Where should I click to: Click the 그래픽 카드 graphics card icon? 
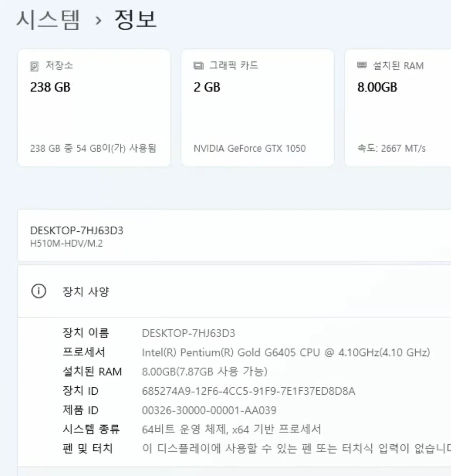[198, 65]
